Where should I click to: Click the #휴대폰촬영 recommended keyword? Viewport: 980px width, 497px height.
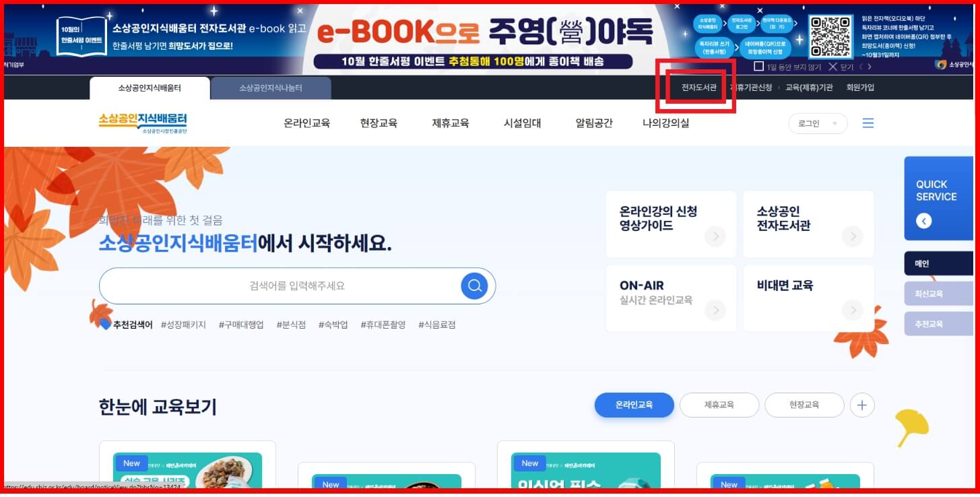[383, 325]
